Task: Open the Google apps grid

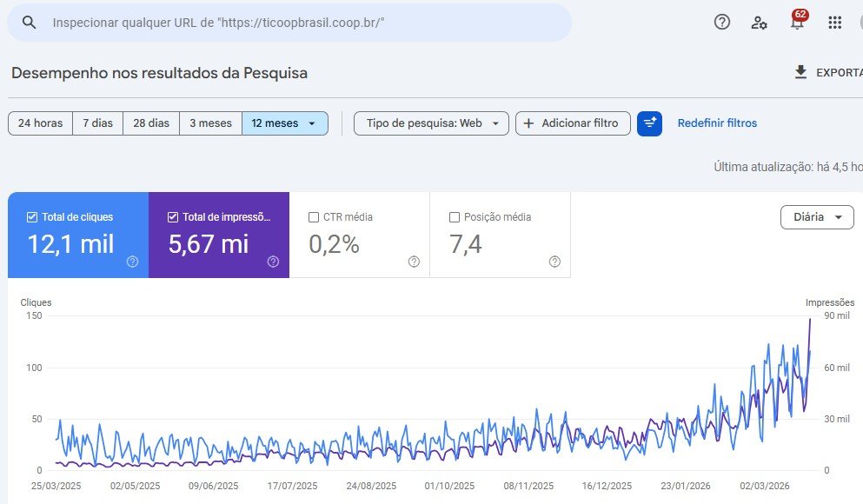Action: (834, 23)
